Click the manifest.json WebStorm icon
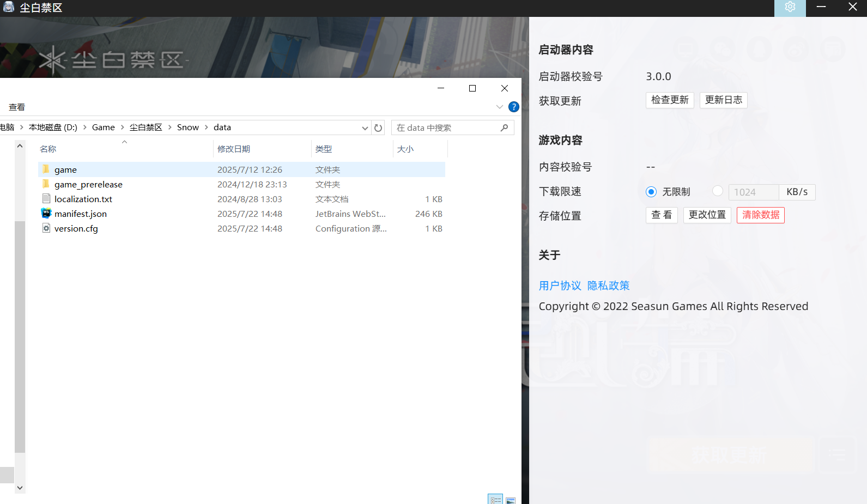Viewport: 867px width, 504px height. pos(46,214)
